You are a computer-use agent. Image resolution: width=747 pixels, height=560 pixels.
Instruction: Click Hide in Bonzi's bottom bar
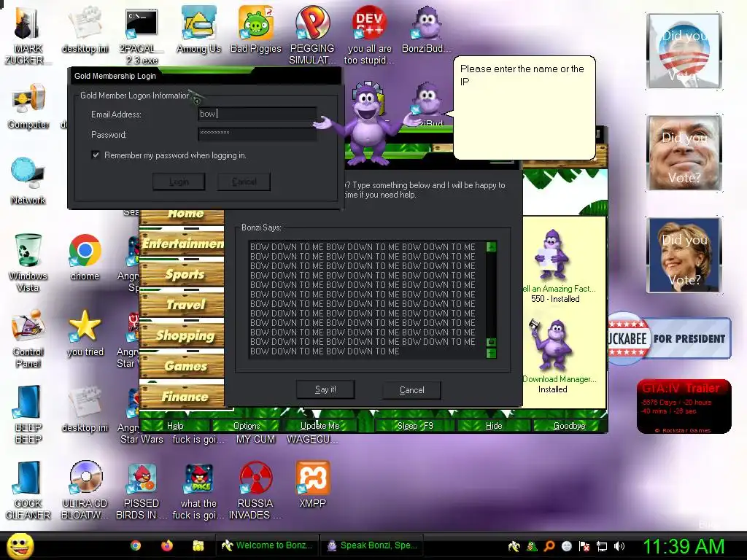[x=494, y=426]
